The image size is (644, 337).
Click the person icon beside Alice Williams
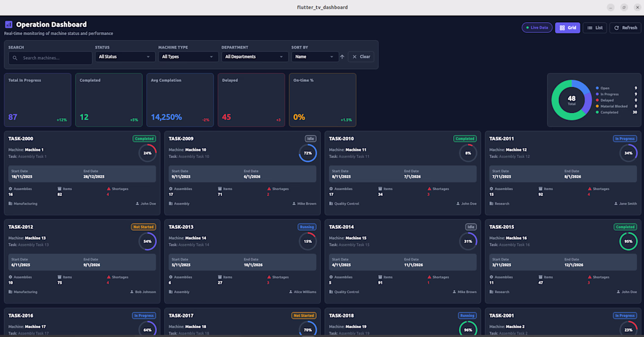point(291,292)
